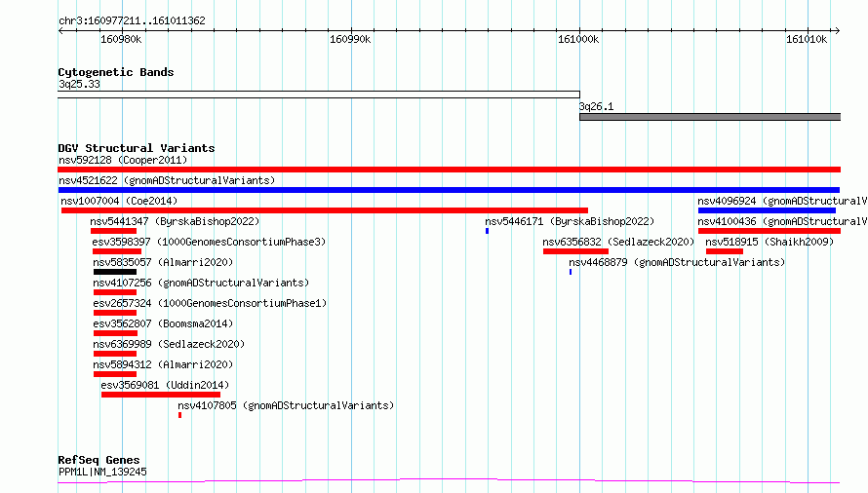Open variant nsv5835057 (Almarri2020)
Image resolution: width=868 pixels, height=493 pixels.
tap(163, 262)
